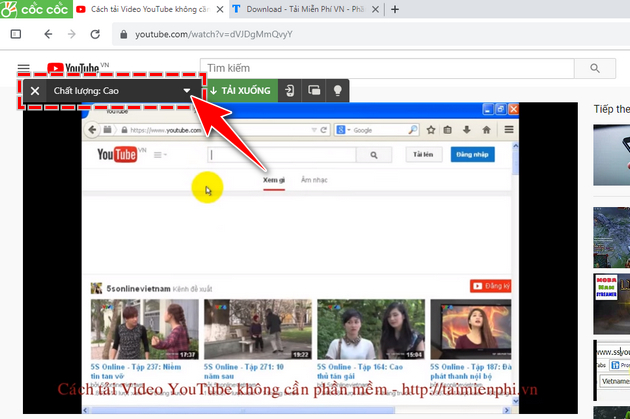The image size is (630, 419).
Task: Click the Tìm kiếm search field
Action: [x=387, y=68]
